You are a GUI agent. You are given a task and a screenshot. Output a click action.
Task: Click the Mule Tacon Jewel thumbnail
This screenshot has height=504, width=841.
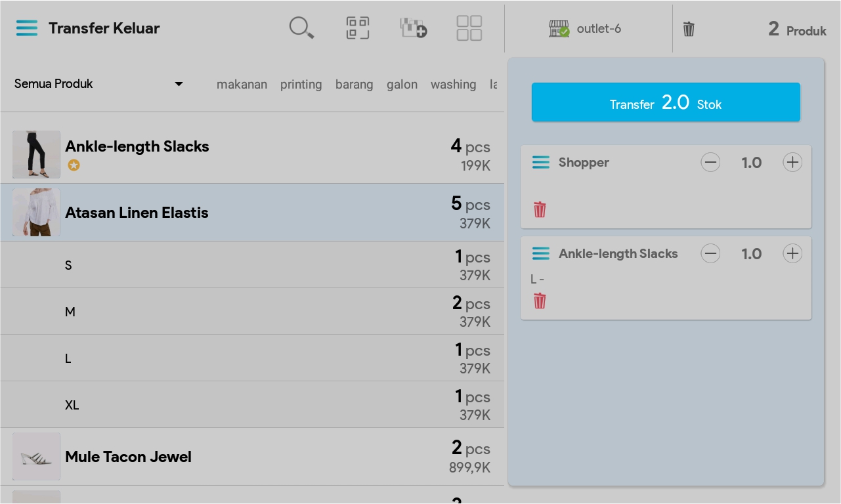[x=37, y=457]
